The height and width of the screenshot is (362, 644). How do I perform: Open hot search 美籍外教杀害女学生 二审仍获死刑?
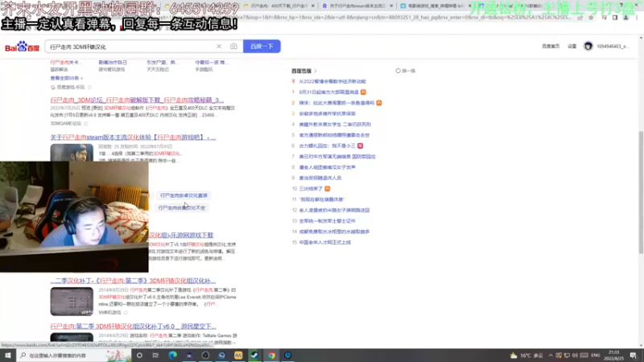click(335, 124)
